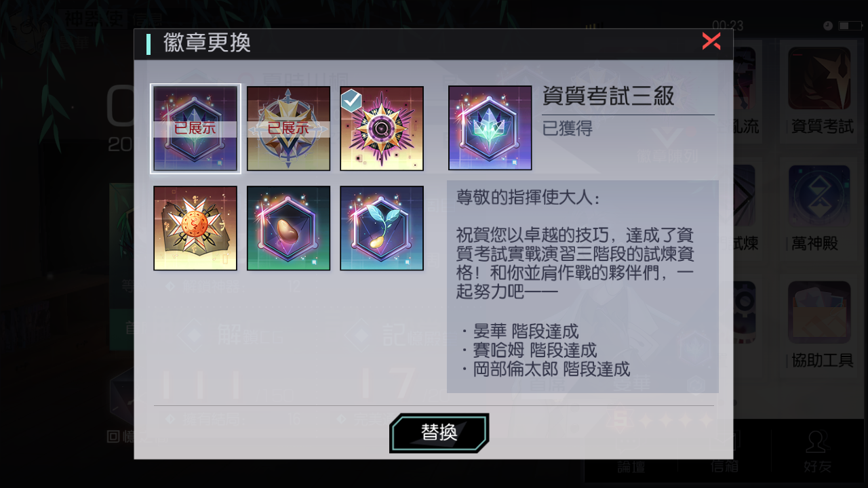Screen dimensions: 868x488
Task: Click the badge description text panel
Action: (x=583, y=287)
